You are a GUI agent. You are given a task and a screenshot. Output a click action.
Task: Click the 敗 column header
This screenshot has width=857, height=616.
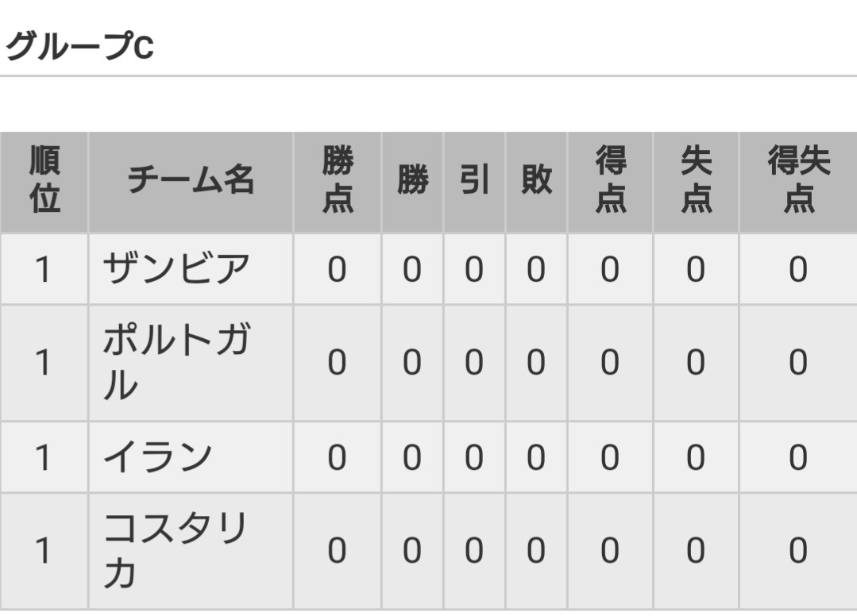[536, 179]
